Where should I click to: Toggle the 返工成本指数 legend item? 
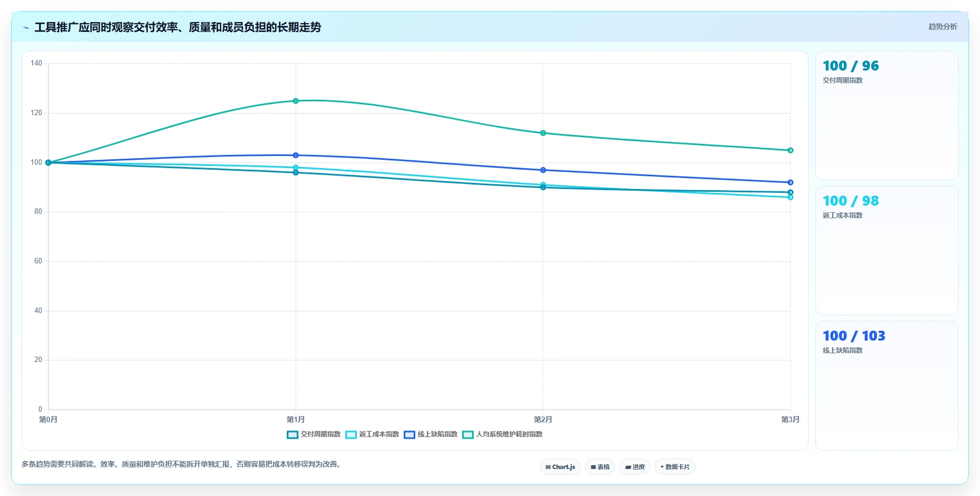coord(372,434)
